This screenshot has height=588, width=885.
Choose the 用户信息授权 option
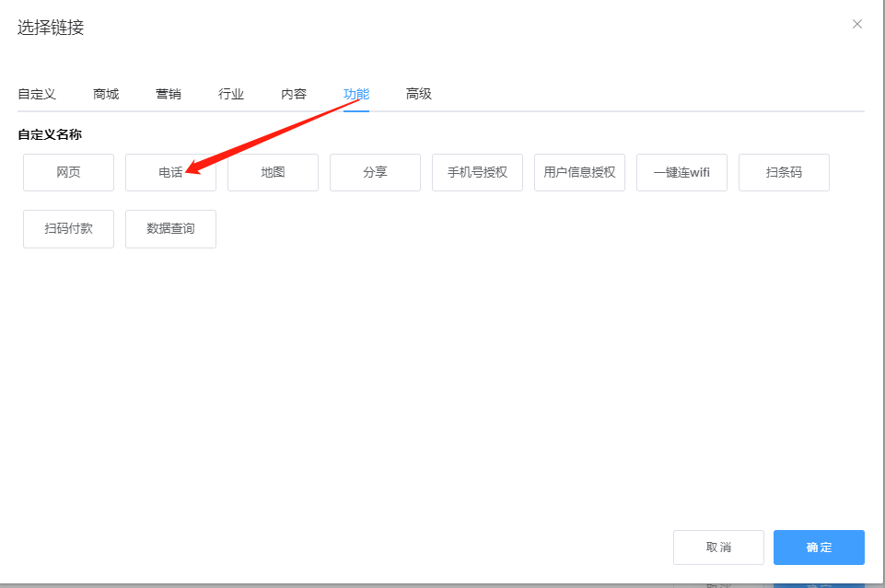(579, 172)
